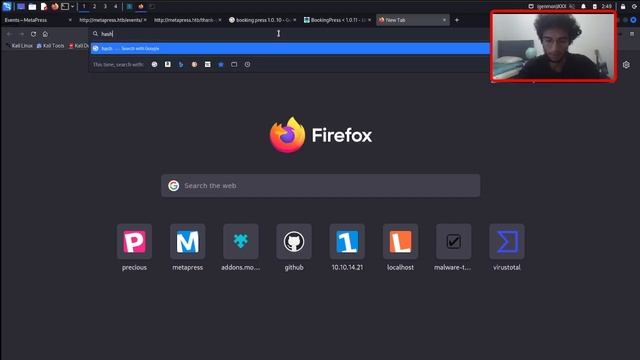
Task: Select the Firefox window in the taskbar
Action: point(141,7)
